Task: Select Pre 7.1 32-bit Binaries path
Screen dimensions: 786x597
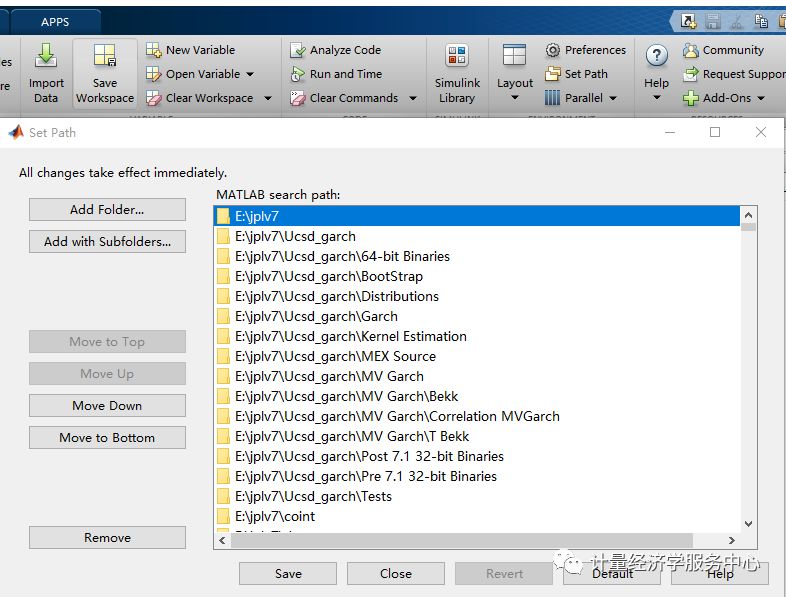Action: [477, 476]
